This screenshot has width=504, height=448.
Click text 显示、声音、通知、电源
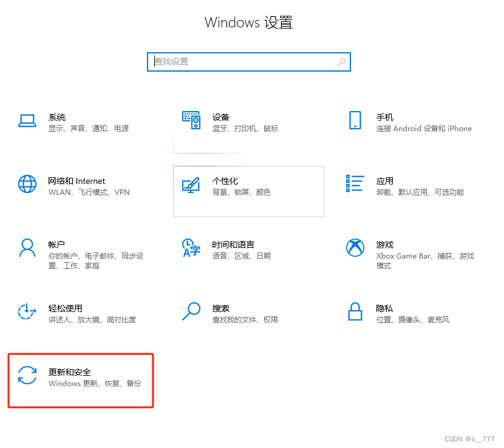pos(89,129)
